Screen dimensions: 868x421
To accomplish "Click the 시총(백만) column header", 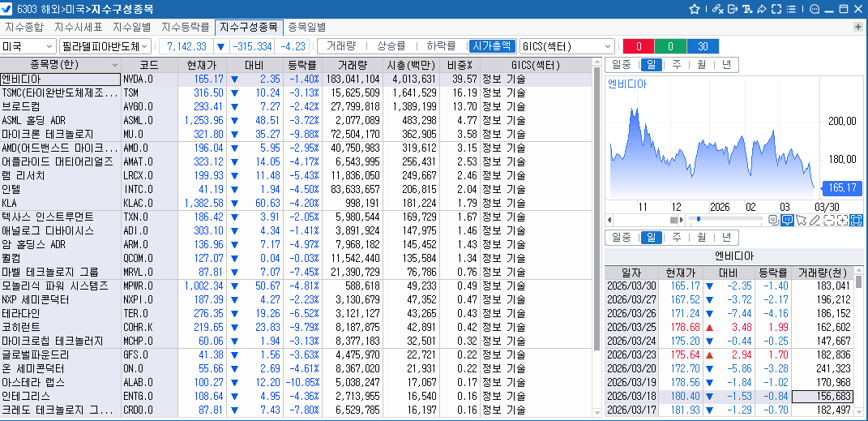I will pos(411,65).
